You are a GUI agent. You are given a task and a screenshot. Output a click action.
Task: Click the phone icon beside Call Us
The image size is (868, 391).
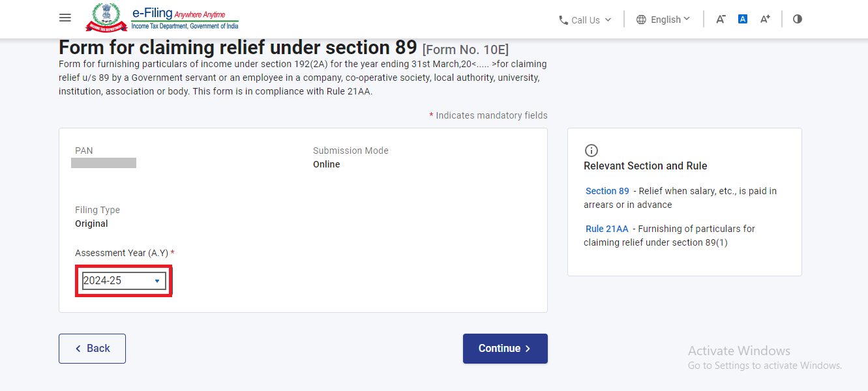(x=563, y=20)
